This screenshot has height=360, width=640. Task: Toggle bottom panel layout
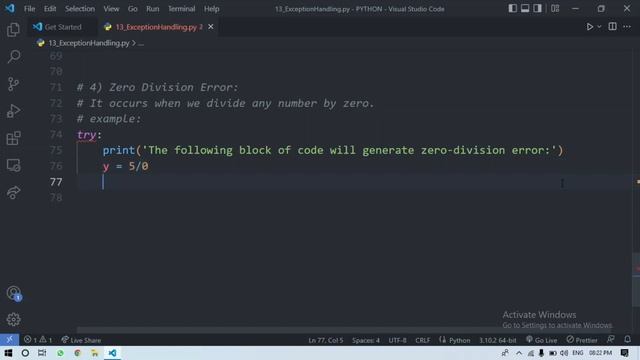click(525, 9)
